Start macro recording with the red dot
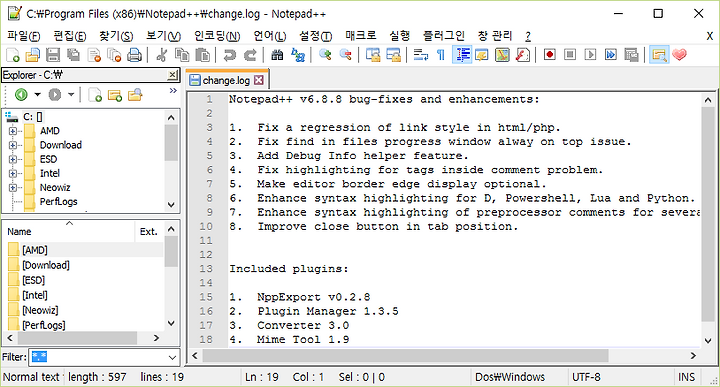This screenshot has width=720, height=387. [x=550, y=55]
